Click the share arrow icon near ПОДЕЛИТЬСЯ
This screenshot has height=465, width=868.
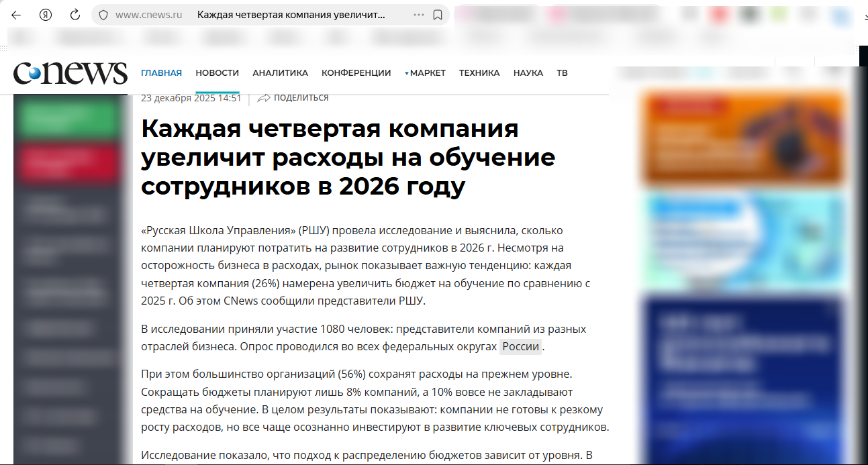click(x=264, y=98)
